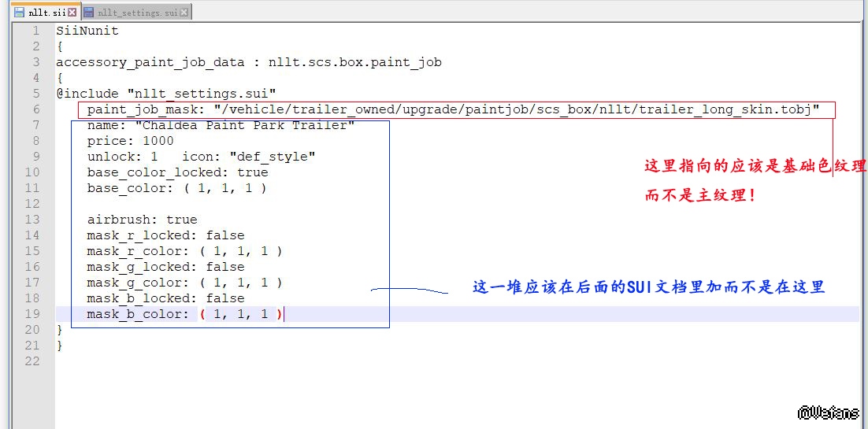Image resolution: width=868 pixels, height=429 pixels.
Task: Click the name: "Chaldea Paint Park Trailer" line
Action: (x=221, y=125)
